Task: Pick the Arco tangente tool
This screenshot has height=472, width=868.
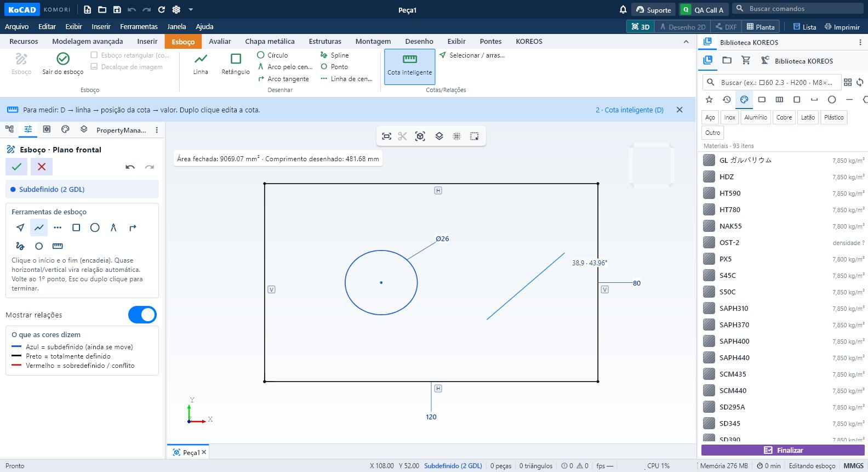Action: tap(283, 78)
